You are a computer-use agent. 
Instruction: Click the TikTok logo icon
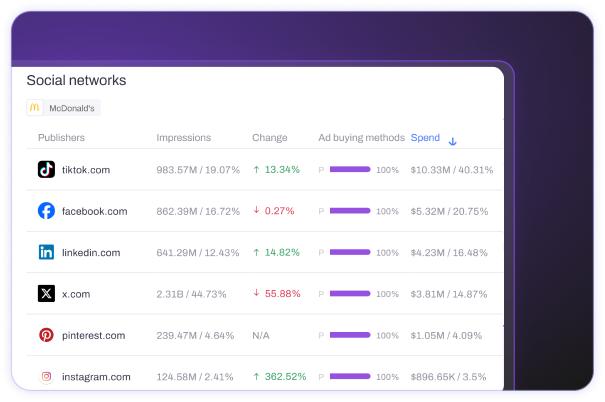(x=46, y=170)
